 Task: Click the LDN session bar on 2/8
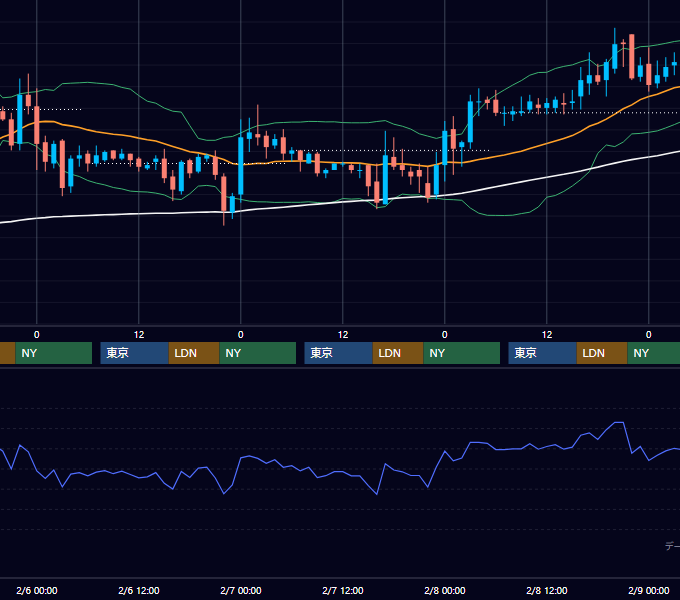pyautogui.click(x=602, y=353)
